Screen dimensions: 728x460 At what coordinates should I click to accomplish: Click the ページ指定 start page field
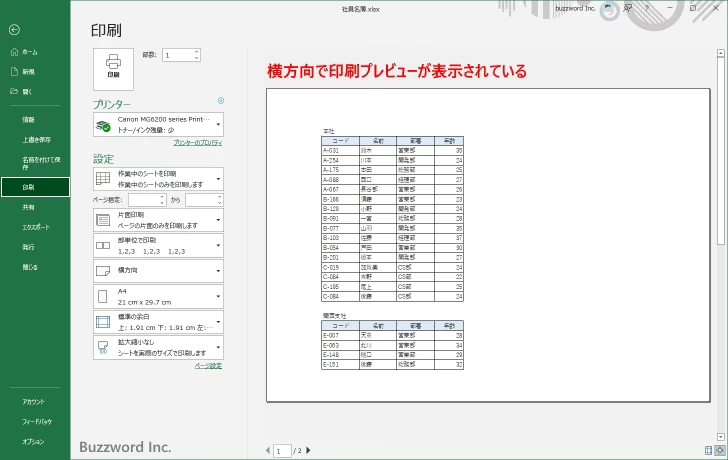pyautogui.click(x=143, y=200)
